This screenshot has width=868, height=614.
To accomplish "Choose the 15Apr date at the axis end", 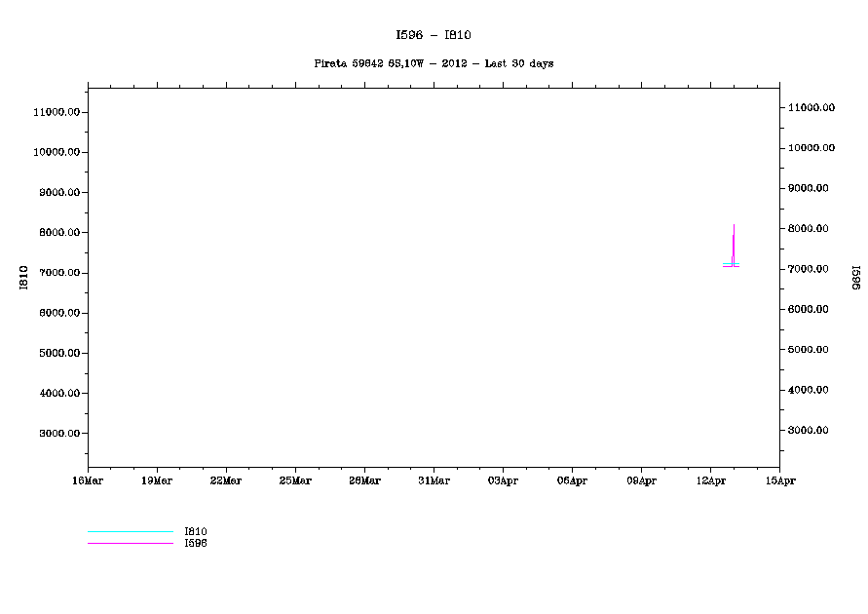I will click(x=778, y=480).
